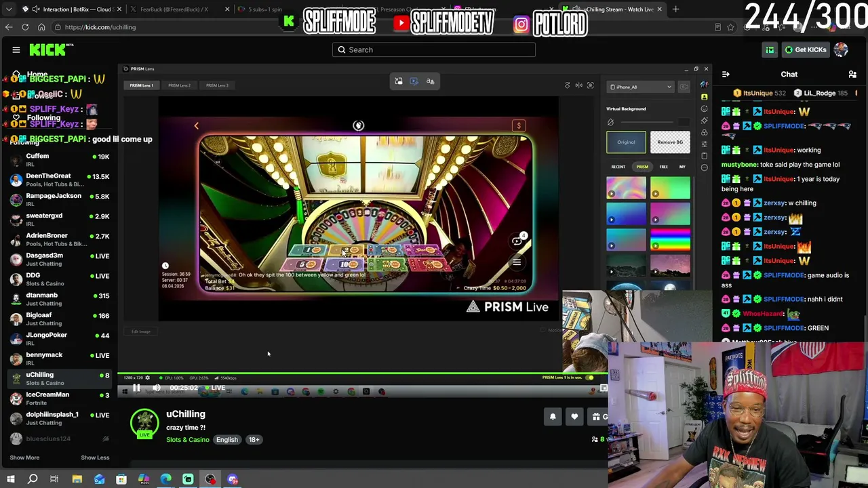Toggle the PRISM camera on/off button

[x=684, y=87]
